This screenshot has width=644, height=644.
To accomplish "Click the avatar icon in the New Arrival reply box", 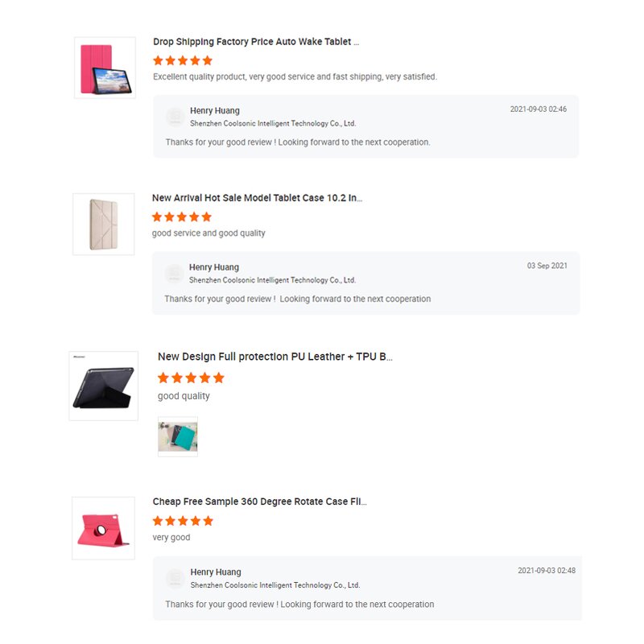I will (174, 273).
